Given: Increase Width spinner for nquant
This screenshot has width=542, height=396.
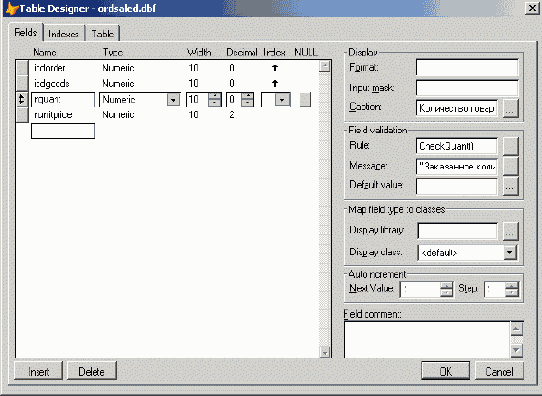Looking at the screenshot, I should pyautogui.click(x=215, y=96).
